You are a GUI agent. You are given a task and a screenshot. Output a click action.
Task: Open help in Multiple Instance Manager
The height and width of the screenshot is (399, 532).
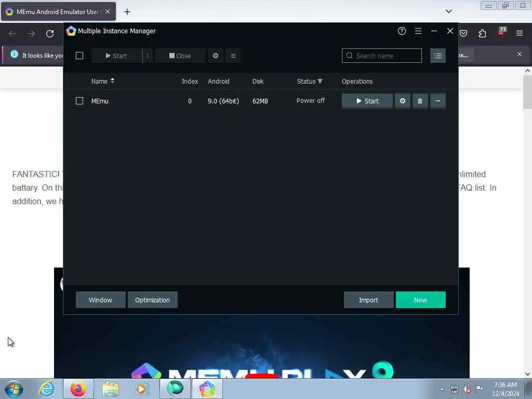[x=402, y=31]
